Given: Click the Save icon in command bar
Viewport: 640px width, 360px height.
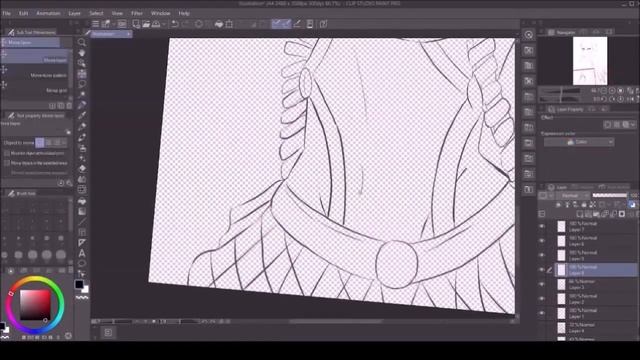Looking at the screenshot, I should click(x=156, y=24).
